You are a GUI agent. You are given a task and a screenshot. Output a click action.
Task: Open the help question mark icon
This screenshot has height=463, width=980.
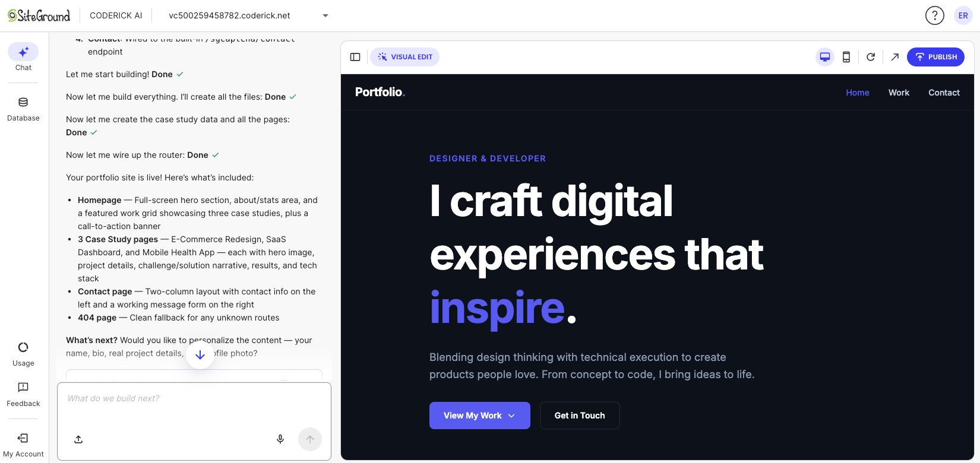pyautogui.click(x=934, y=15)
